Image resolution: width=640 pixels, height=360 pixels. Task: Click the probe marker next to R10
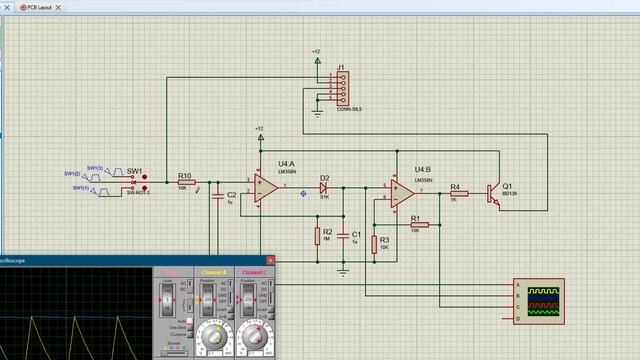point(198,190)
